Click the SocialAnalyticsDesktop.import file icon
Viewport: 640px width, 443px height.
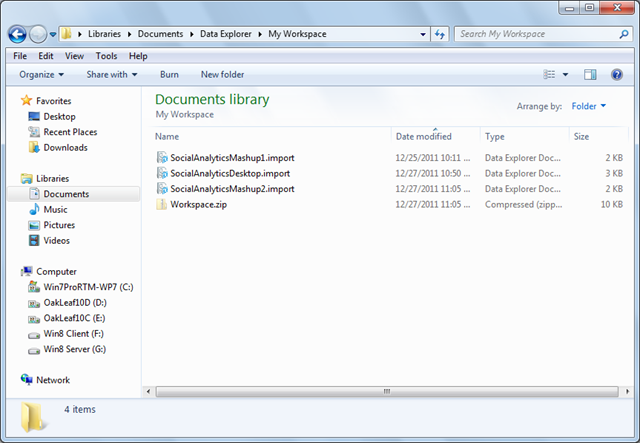(x=162, y=173)
